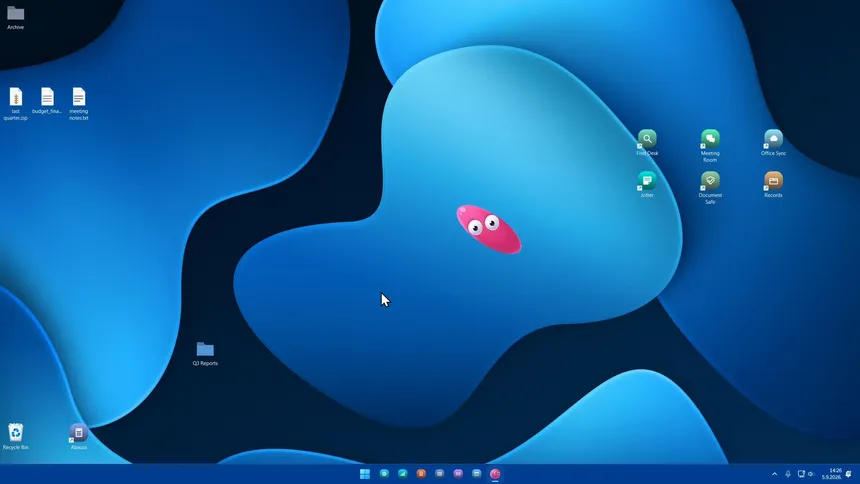Select the Recycle Bin icon
Viewport: 860px width, 484px height.
coord(15,436)
